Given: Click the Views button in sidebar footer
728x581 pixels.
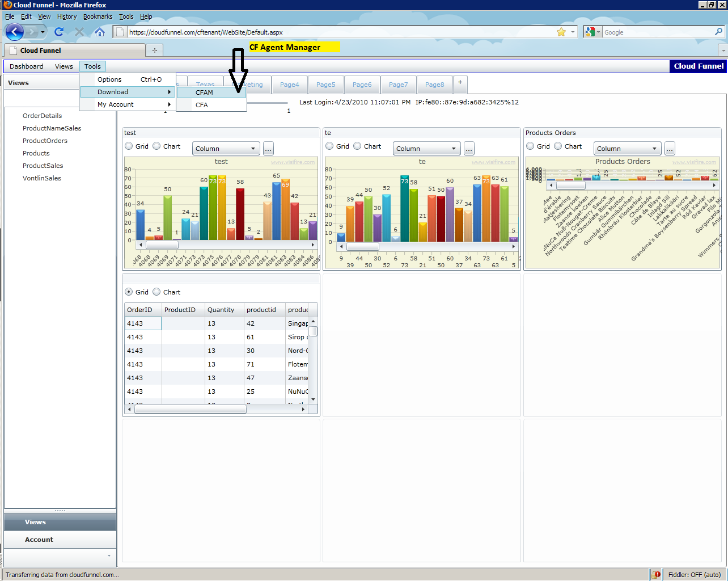Looking at the screenshot, I should click(x=60, y=522).
